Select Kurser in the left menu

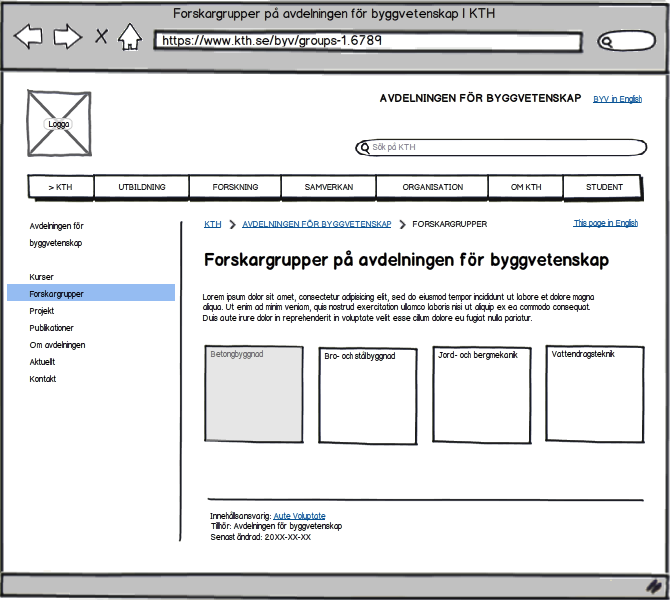tap(41, 277)
